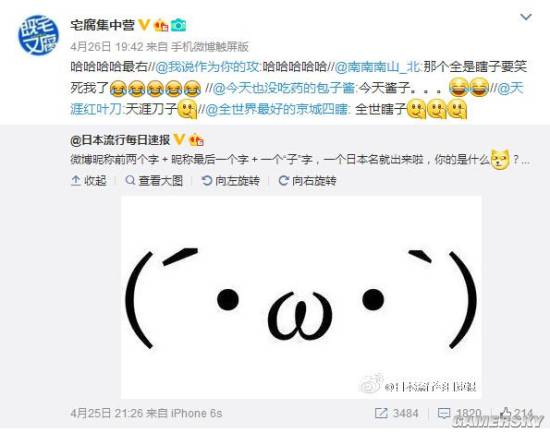Open the 宅腐集中营 profile avatar
Screen dimensions: 550x433
pos(38,35)
